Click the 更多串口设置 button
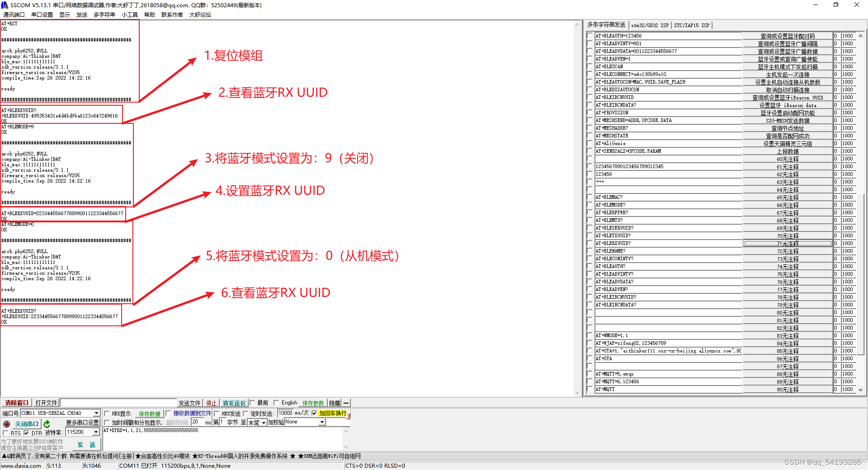This screenshot has height=470, width=868. pos(83,423)
